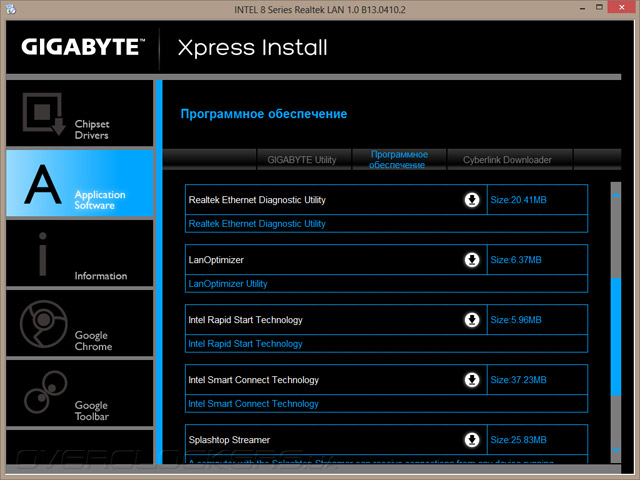640x480 pixels.
Task: Click scrollbar down arrow in software list
Action: tap(616, 449)
